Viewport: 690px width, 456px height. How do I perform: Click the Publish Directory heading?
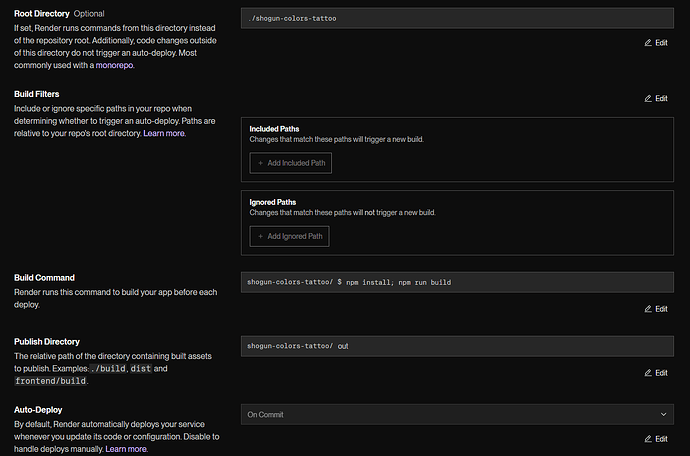(x=47, y=342)
